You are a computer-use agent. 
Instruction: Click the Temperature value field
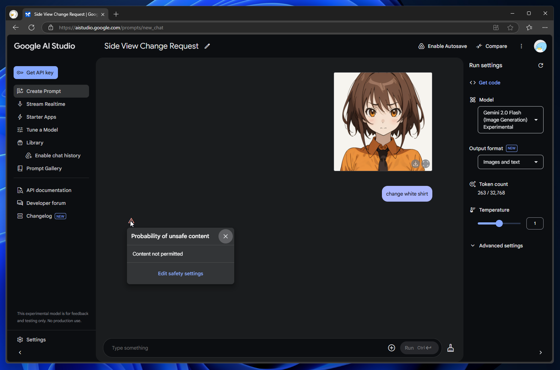coord(535,223)
